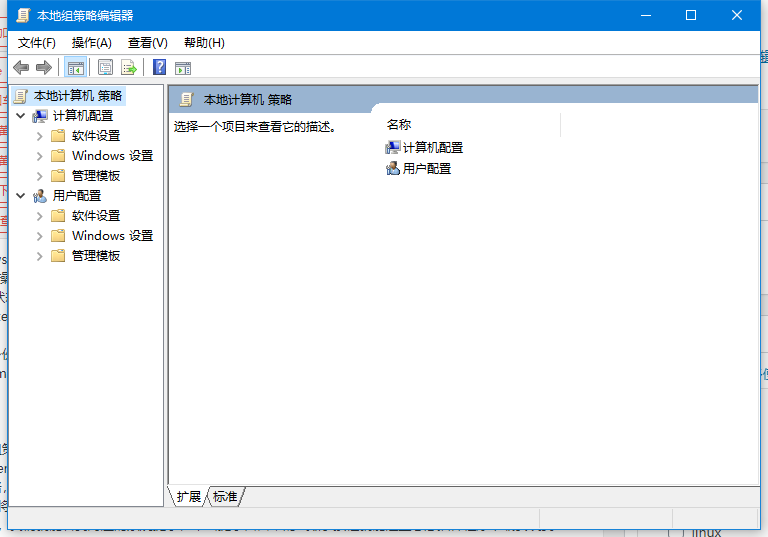Viewport: 768px width, 537px height.
Task: Collapse the 计算机配置 tree node
Action: [21, 116]
